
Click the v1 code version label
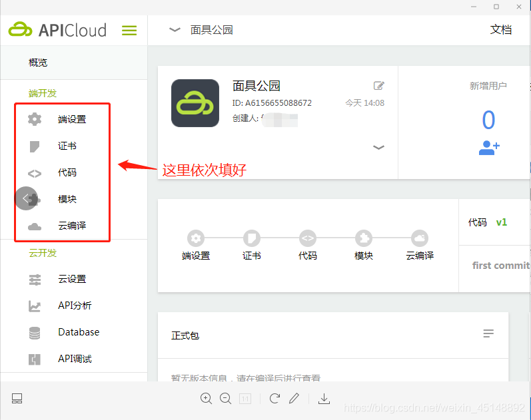(502, 222)
